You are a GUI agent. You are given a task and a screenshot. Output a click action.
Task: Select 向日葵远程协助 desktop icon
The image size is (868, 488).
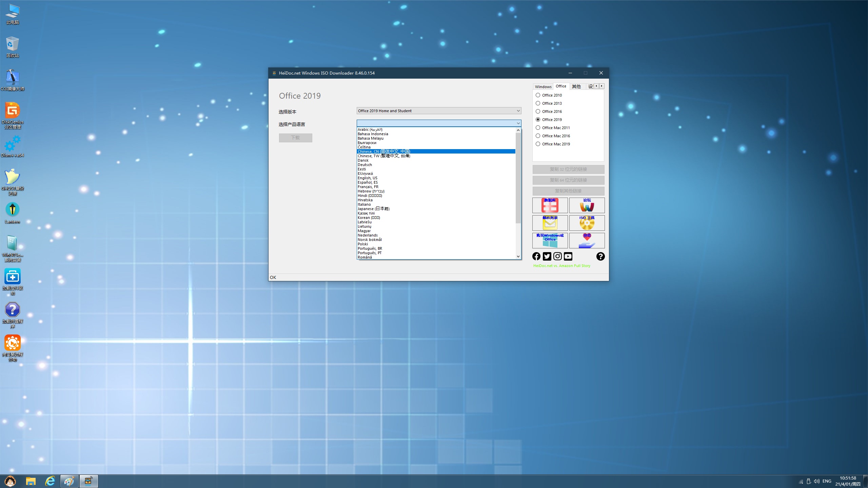pos(13,348)
